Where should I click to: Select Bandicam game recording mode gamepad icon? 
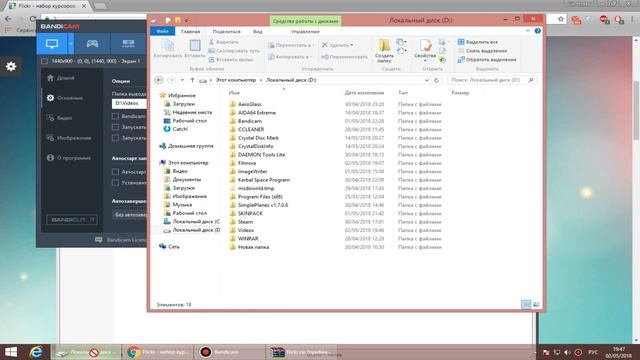[x=92, y=44]
